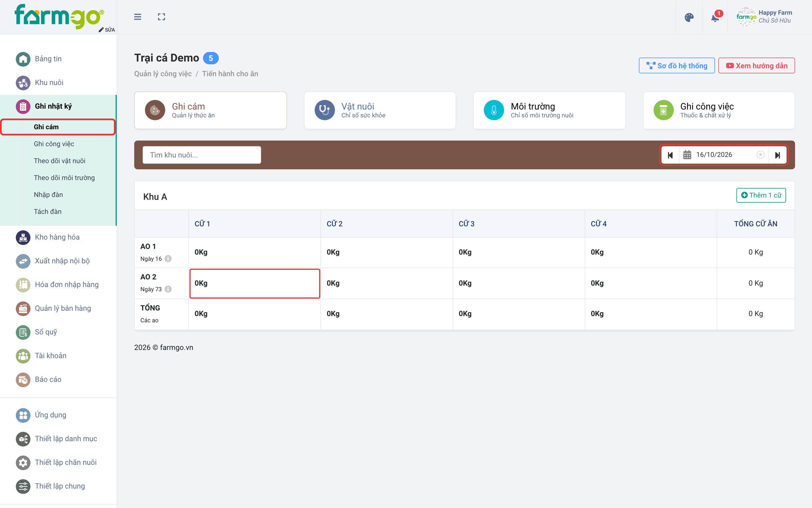
Task: Open Happy Farm user profile menu
Action: point(764,17)
